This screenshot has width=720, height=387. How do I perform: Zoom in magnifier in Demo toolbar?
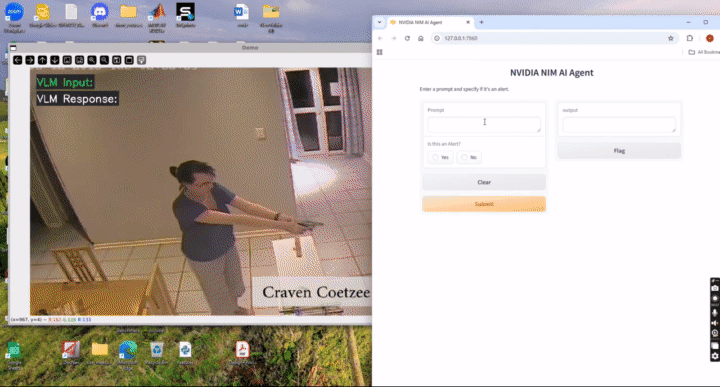click(92, 60)
